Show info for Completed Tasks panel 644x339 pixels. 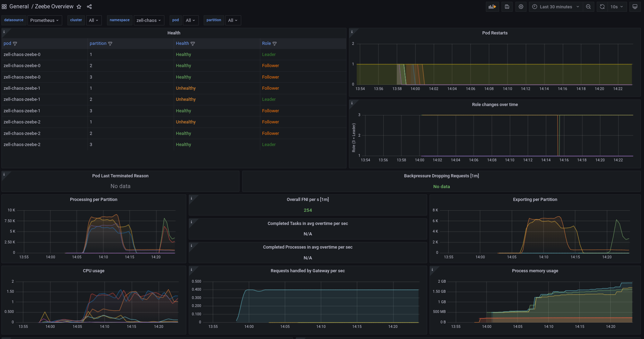tap(191, 222)
